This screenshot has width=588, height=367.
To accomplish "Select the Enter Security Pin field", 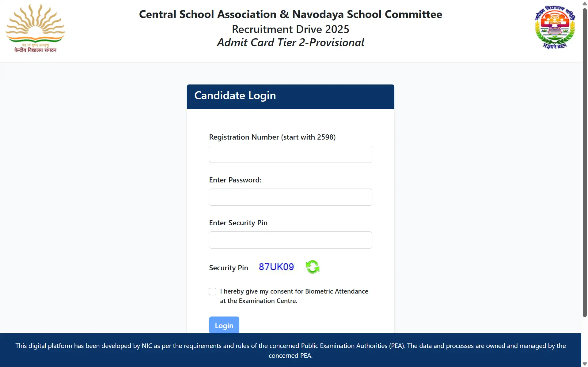I will click(x=290, y=240).
